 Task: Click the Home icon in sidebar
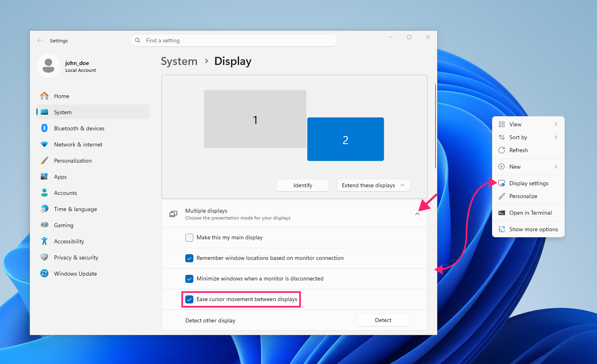tap(44, 96)
